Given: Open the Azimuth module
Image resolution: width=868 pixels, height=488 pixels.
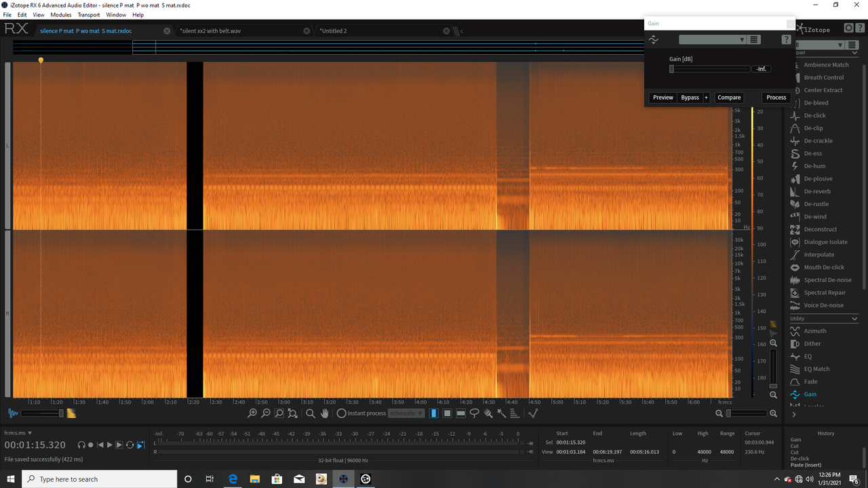Looking at the screenshot, I should tap(815, 331).
